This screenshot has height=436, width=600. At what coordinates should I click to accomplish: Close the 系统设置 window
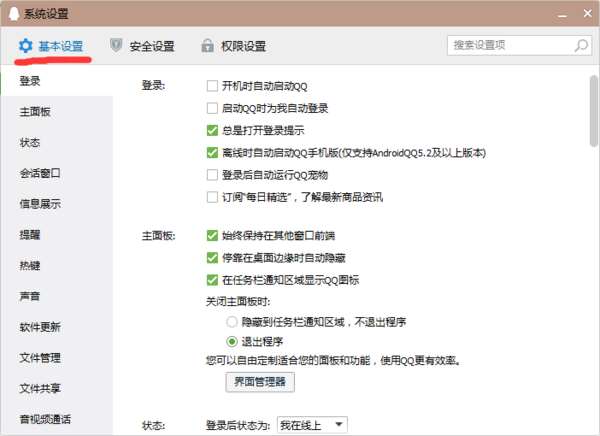pyautogui.click(x=588, y=14)
